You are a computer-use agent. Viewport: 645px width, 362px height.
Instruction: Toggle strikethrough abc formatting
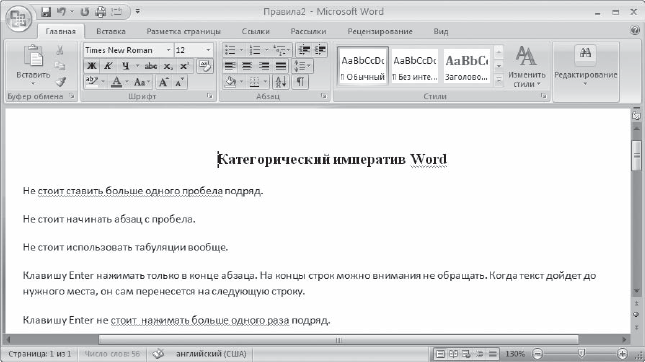(x=151, y=66)
